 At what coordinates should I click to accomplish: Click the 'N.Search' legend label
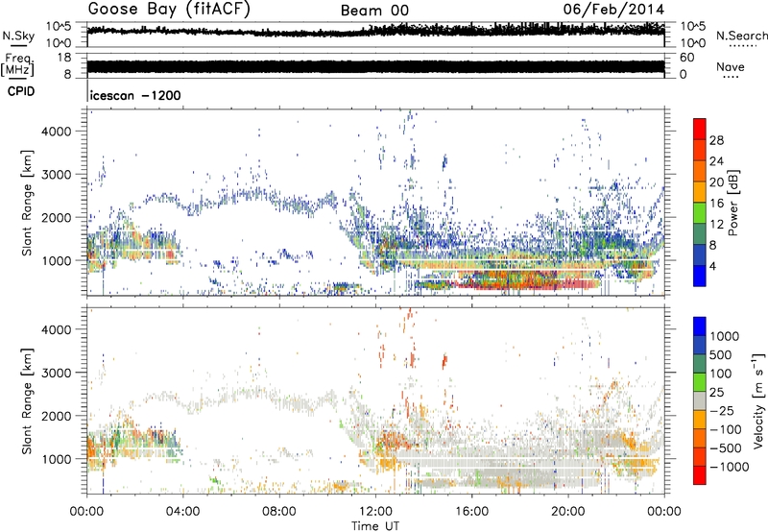[741, 36]
